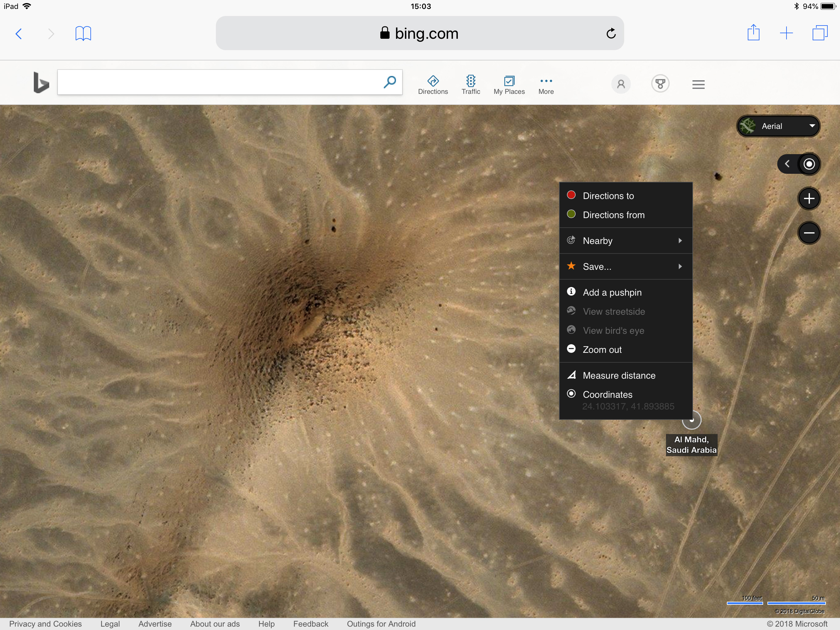Open the Directions tool
This screenshot has width=840, height=630.
[x=433, y=84]
